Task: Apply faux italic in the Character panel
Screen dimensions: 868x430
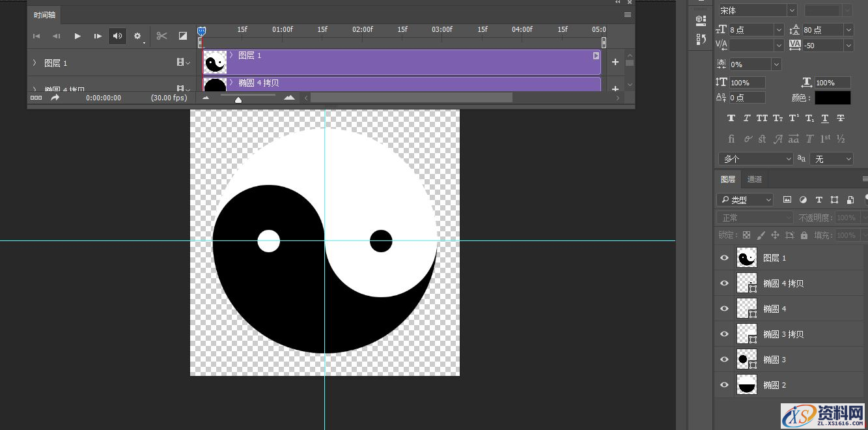Action: point(746,118)
